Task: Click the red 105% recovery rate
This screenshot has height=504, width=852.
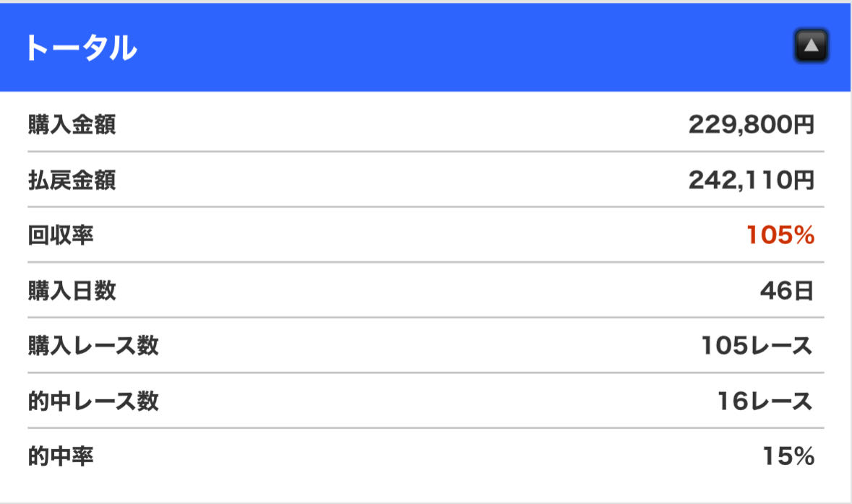Action: point(780,235)
